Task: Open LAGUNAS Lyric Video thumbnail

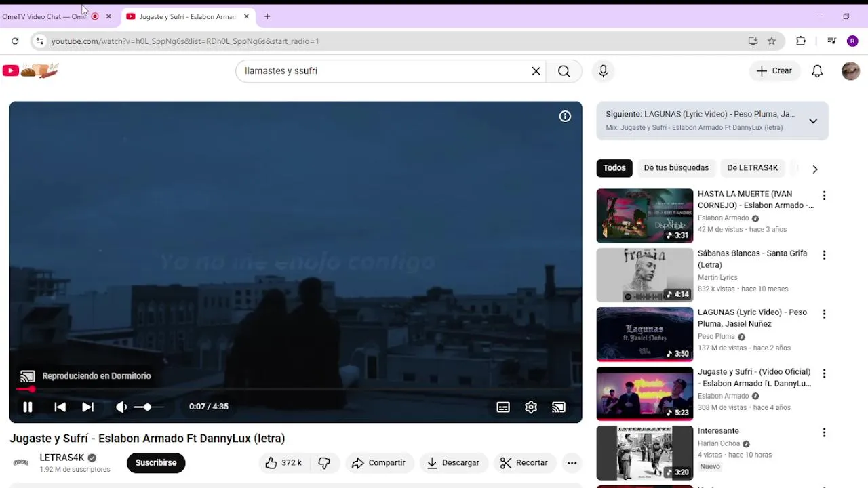Action: point(645,334)
